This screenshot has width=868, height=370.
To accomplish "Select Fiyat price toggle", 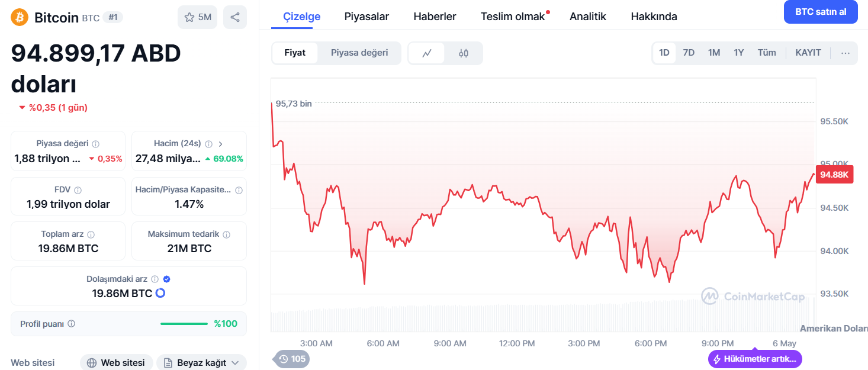I will [295, 53].
